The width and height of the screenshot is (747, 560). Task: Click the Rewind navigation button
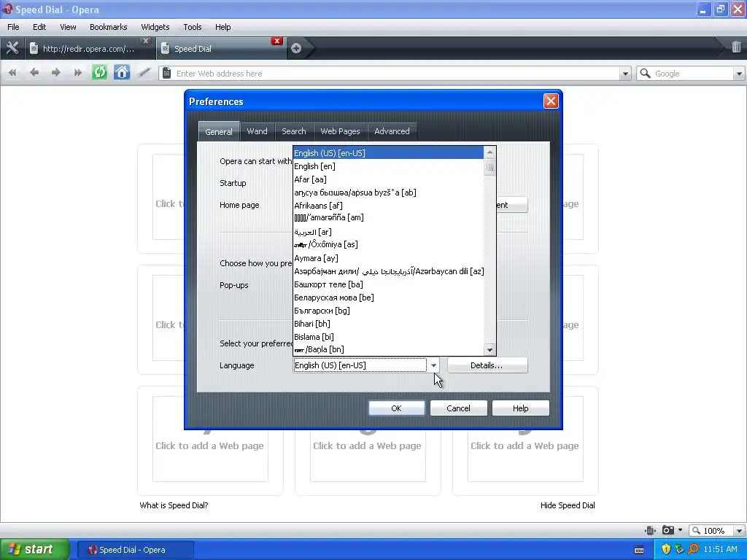[12, 73]
